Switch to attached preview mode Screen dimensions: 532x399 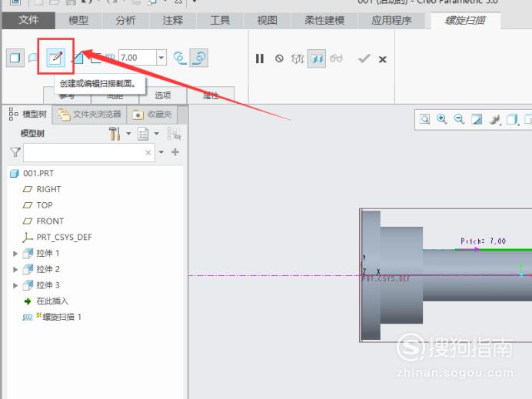click(317, 58)
